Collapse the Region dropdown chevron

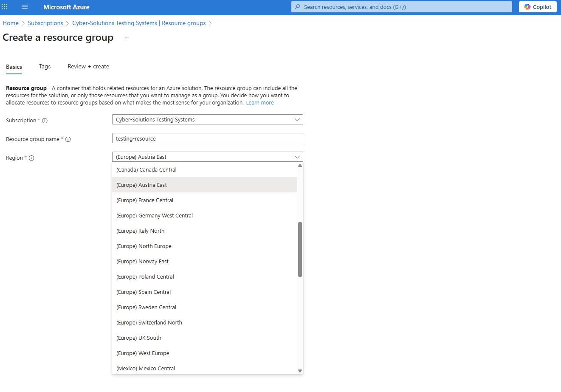297,157
